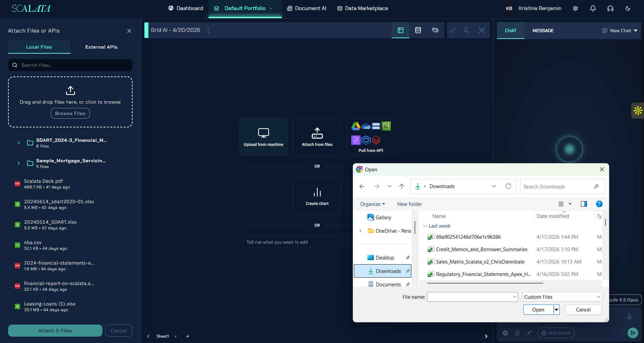Toggle dark mode with the moon icon

click(x=628, y=8)
